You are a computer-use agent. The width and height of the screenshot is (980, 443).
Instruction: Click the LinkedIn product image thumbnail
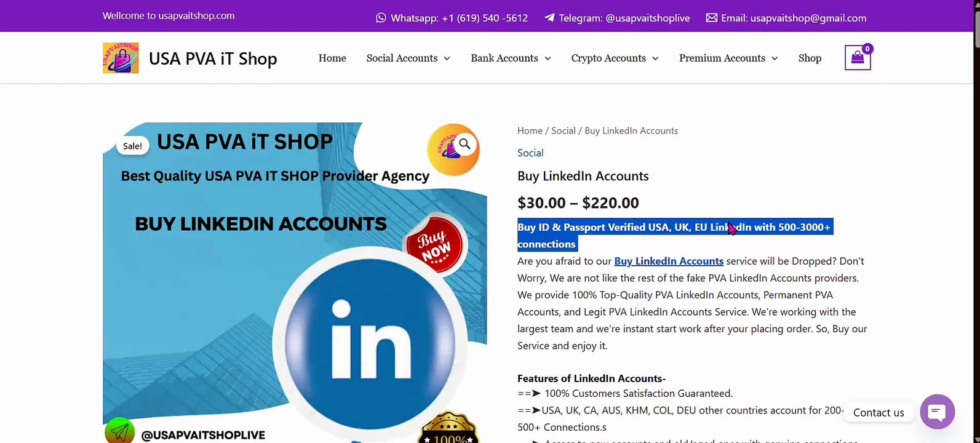[295, 282]
